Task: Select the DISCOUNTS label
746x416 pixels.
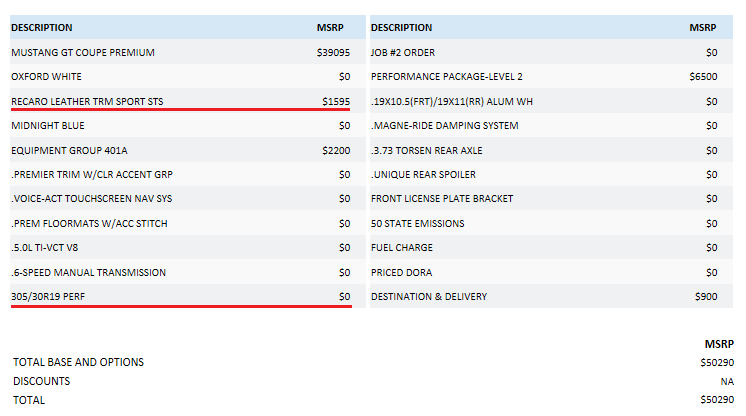Action: click(x=41, y=381)
